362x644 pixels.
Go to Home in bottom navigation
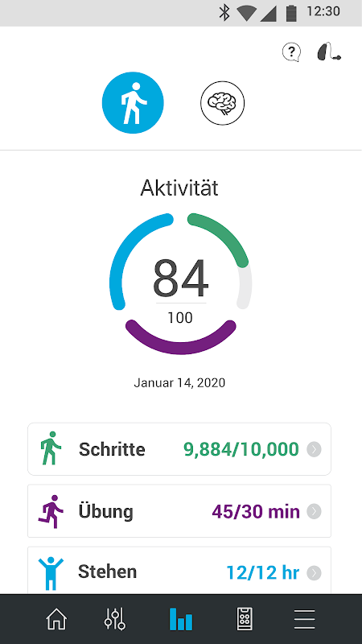coord(56,619)
